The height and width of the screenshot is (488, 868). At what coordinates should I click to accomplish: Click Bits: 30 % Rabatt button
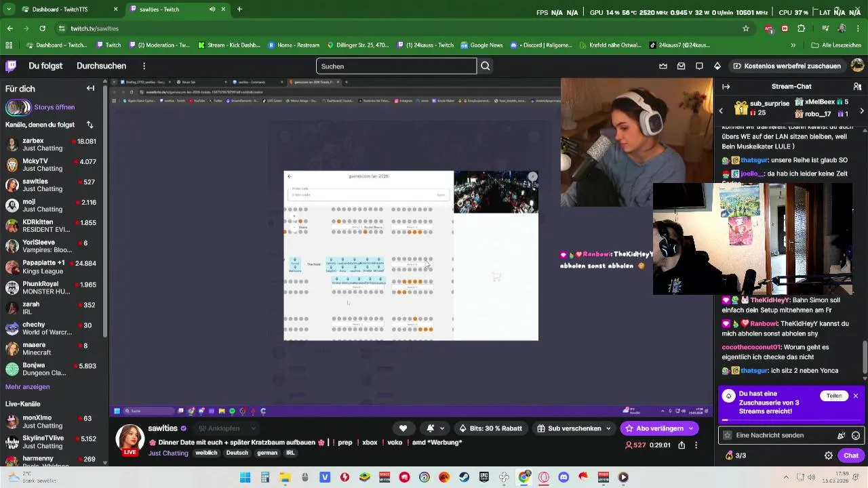[490, 428]
